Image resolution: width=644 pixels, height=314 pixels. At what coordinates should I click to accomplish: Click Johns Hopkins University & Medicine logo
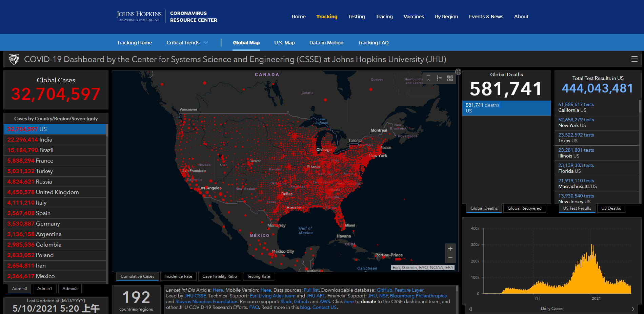pyautogui.click(x=139, y=16)
